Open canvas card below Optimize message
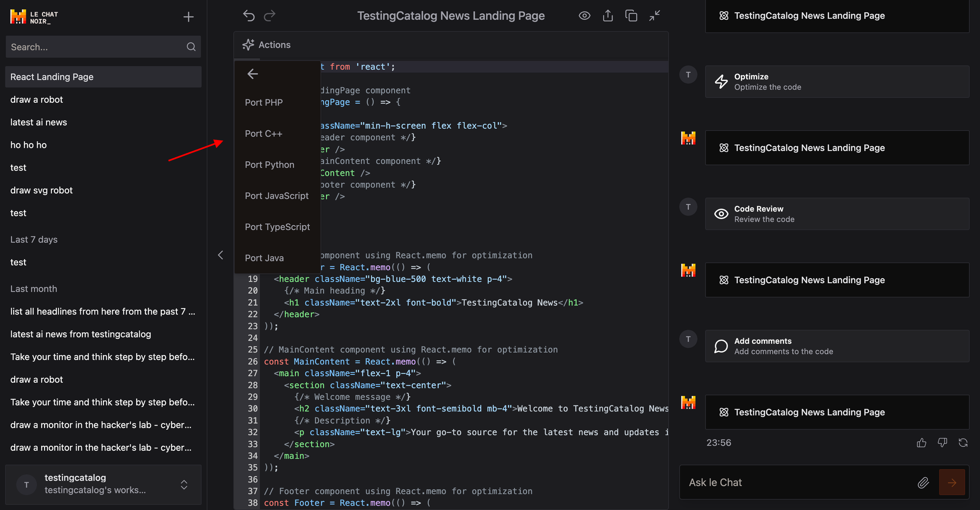 [x=837, y=148]
